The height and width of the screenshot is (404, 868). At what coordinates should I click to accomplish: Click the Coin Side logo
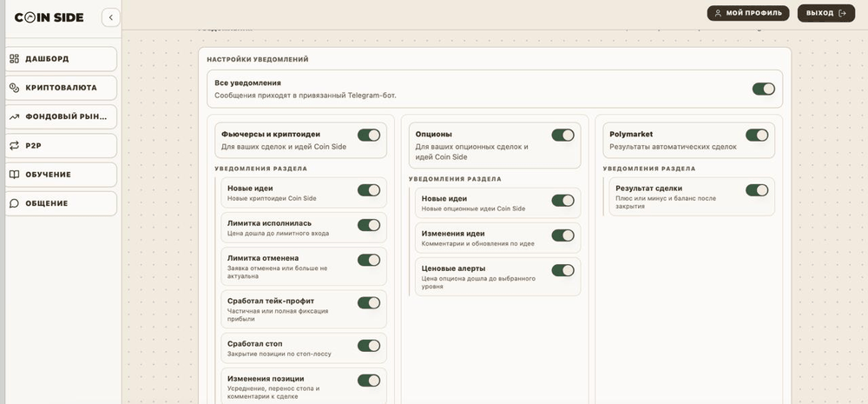point(49,17)
